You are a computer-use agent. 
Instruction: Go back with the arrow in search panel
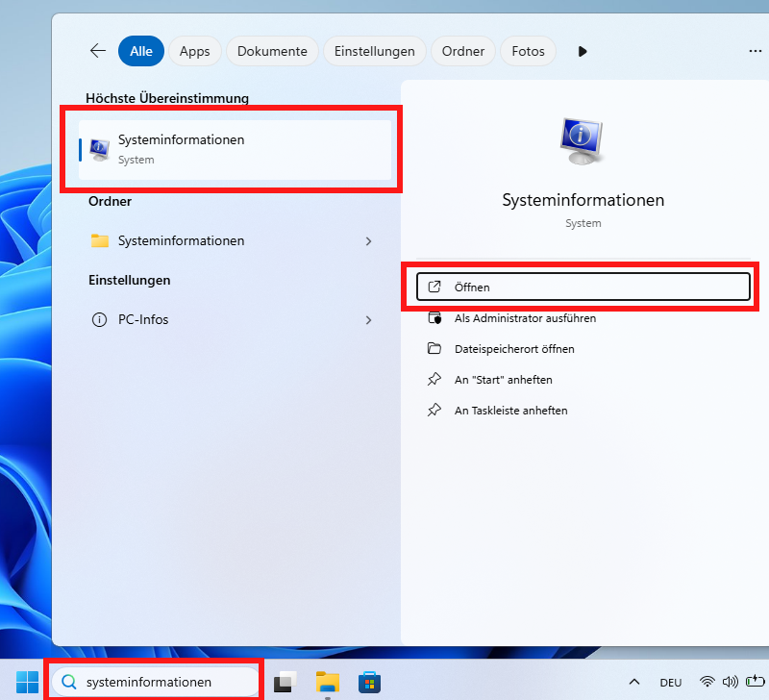98,51
